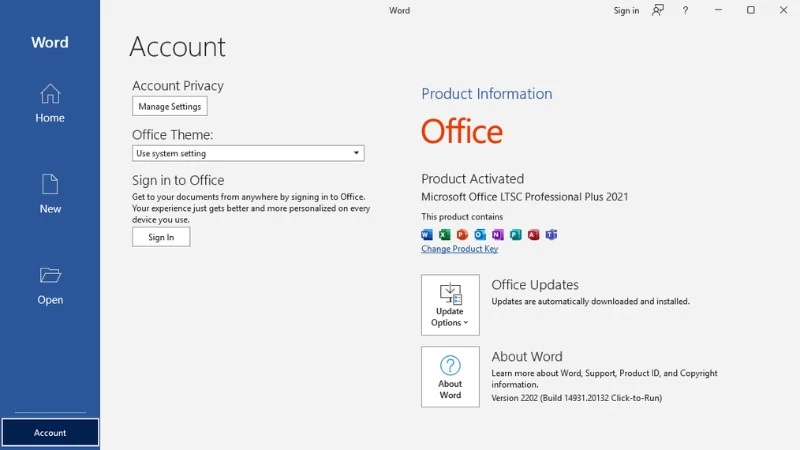This screenshot has width=800, height=450.
Task: Open the New document page
Action: tap(50, 194)
